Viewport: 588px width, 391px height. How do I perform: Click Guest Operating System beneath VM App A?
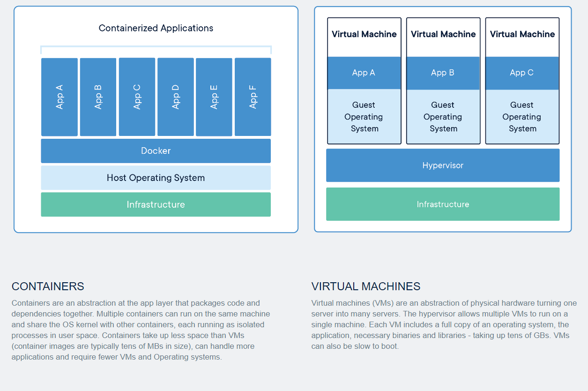(x=364, y=117)
